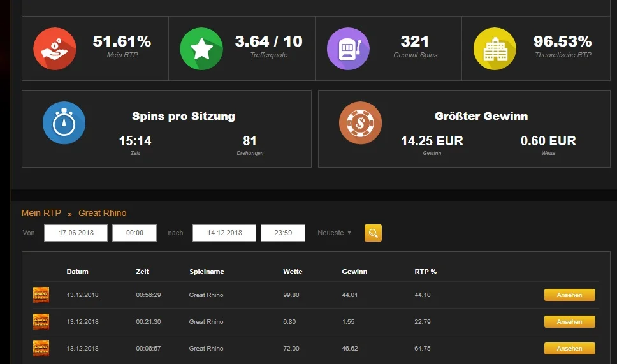The width and height of the screenshot is (617, 364).
Task: Click Ansehen for the 00:56:29 session
Action: point(569,295)
